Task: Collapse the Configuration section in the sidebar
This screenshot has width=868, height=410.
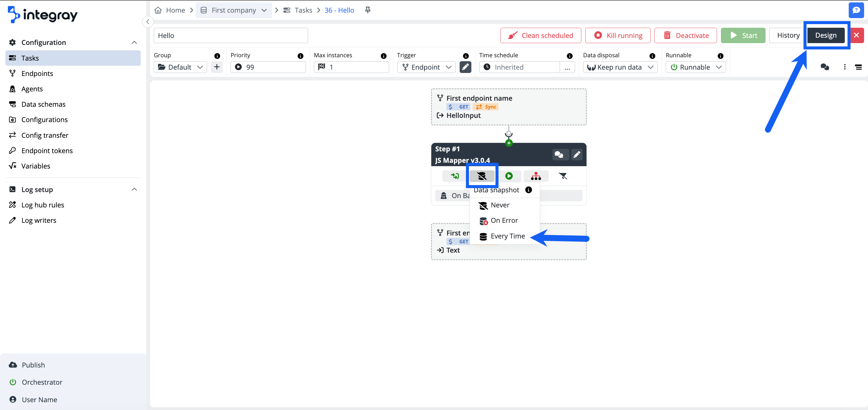Action: pos(134,42)
